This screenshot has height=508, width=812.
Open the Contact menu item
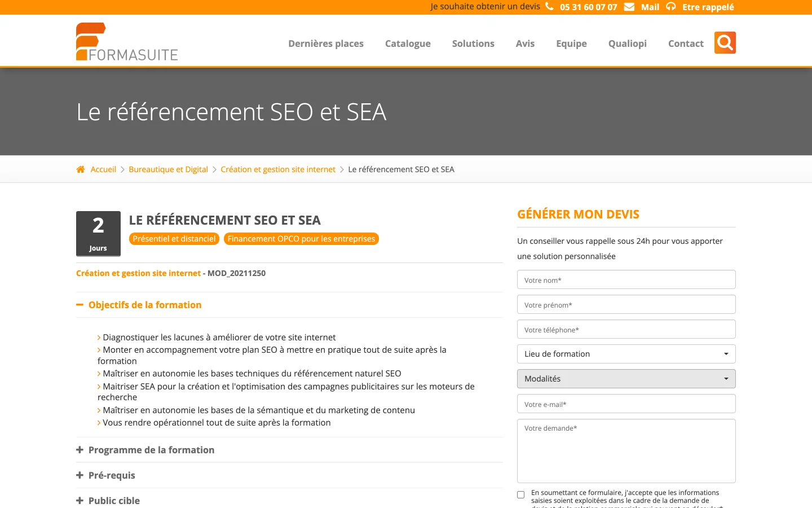pyautogui.click(x=686, y=43)
